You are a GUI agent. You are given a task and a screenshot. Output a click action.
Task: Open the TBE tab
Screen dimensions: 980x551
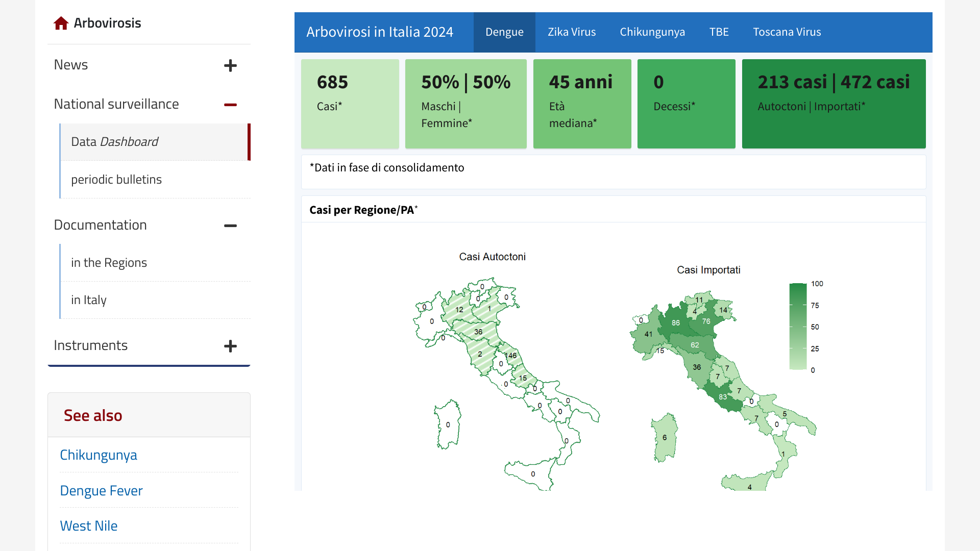[x=719, y=32]
